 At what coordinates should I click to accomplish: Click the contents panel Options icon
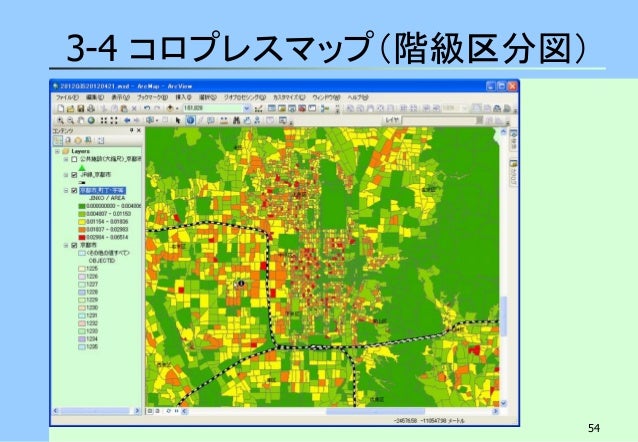pyautogui.click(x=101, y=140)
